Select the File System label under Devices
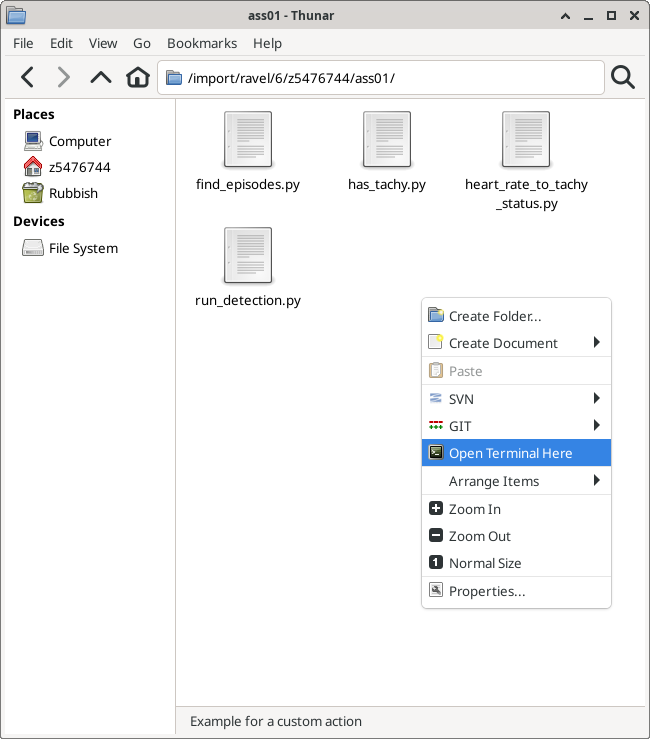The image size is (650, 739). [x=83, y=248]
